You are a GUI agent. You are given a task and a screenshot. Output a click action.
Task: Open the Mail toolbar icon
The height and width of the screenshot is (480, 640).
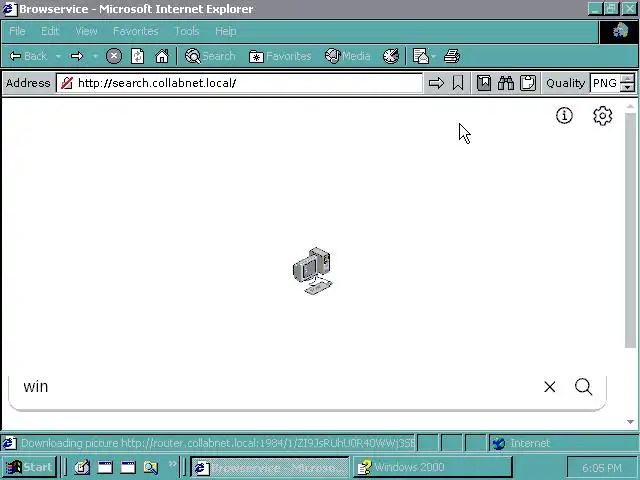click(420, 56)
